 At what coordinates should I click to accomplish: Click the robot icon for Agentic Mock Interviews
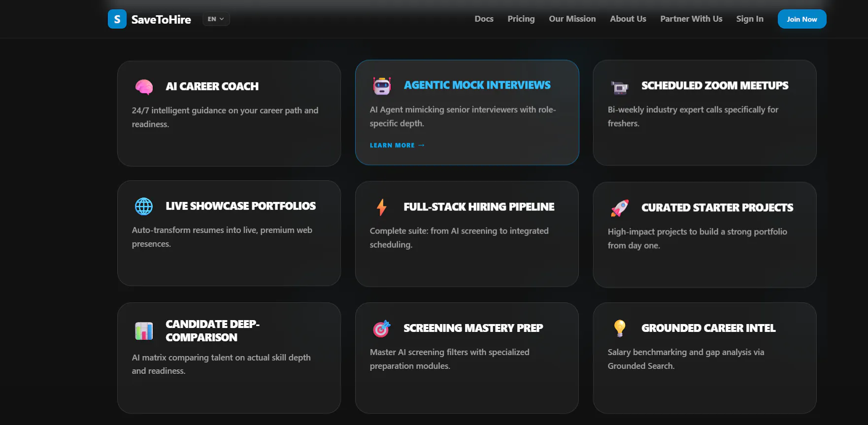pos(382,86)
